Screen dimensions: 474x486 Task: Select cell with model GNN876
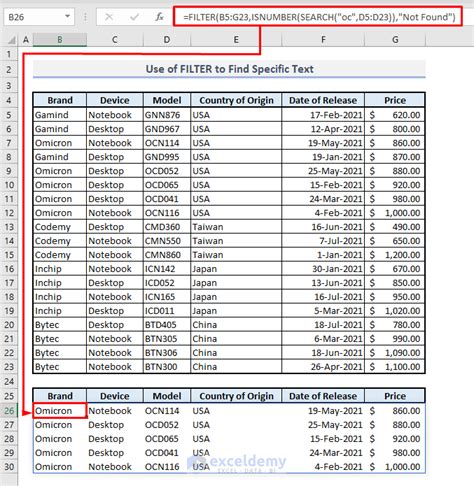pyautogui.click(x=167, y=115)
